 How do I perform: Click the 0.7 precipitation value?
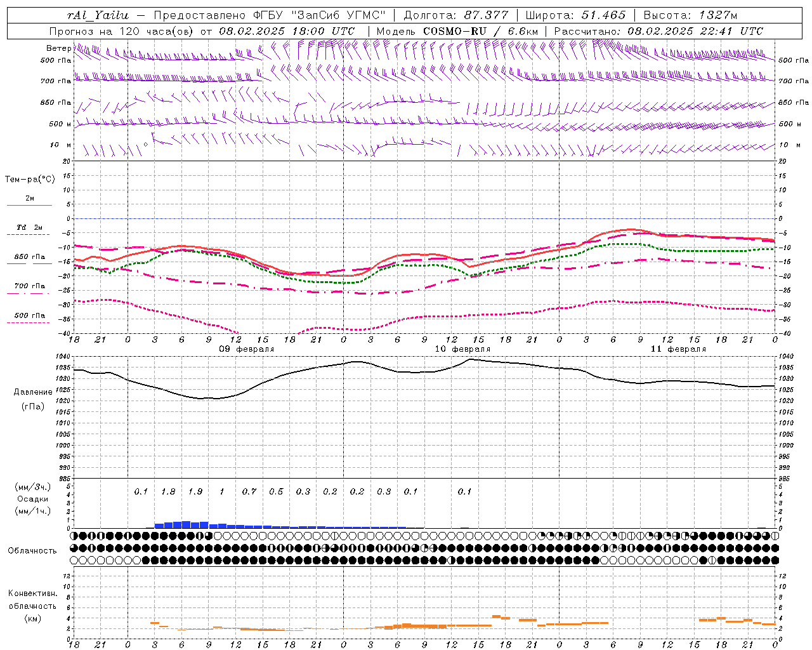click(x=249, y=491)
